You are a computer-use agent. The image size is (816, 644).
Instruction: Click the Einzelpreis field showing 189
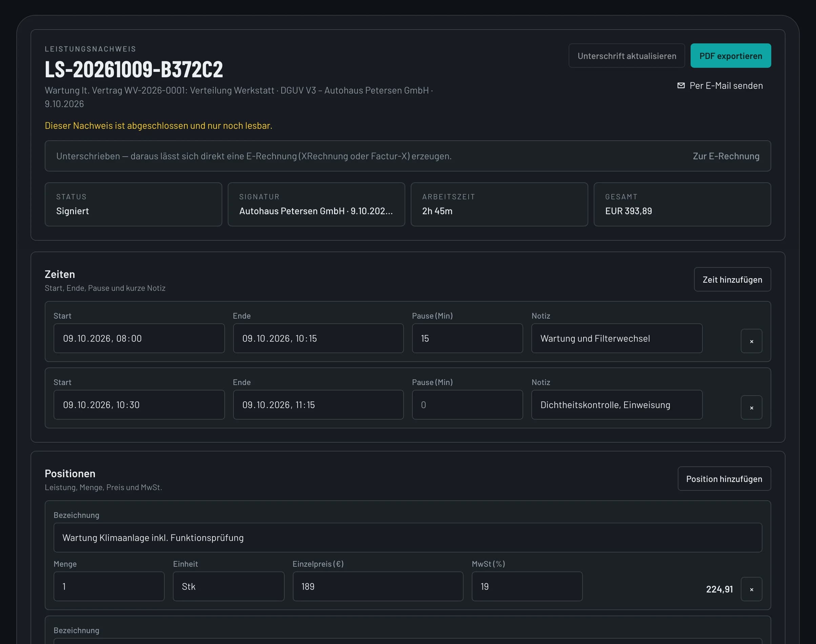click(378, 586)
